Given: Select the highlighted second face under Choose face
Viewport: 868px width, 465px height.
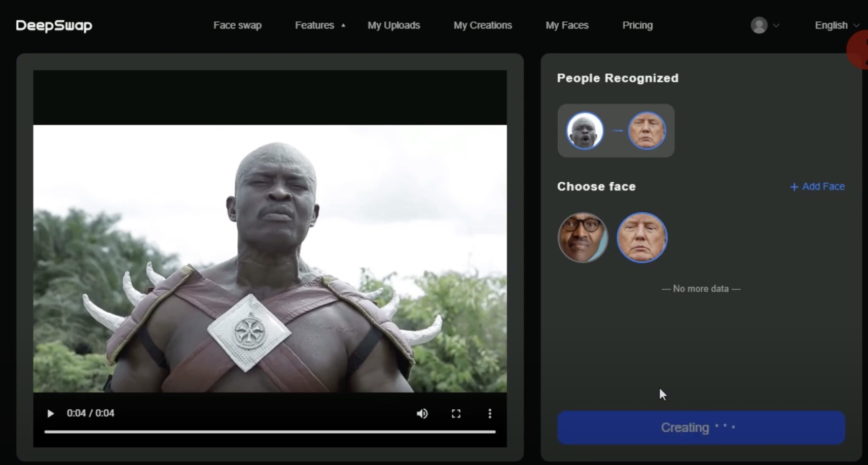Looking at the screenshot, I should [642, 238].
